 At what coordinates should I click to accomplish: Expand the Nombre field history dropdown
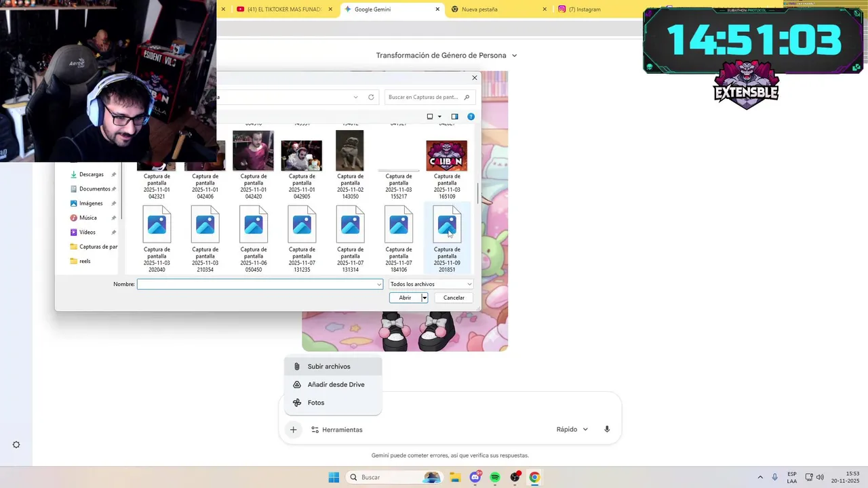[x=379, y=284]
